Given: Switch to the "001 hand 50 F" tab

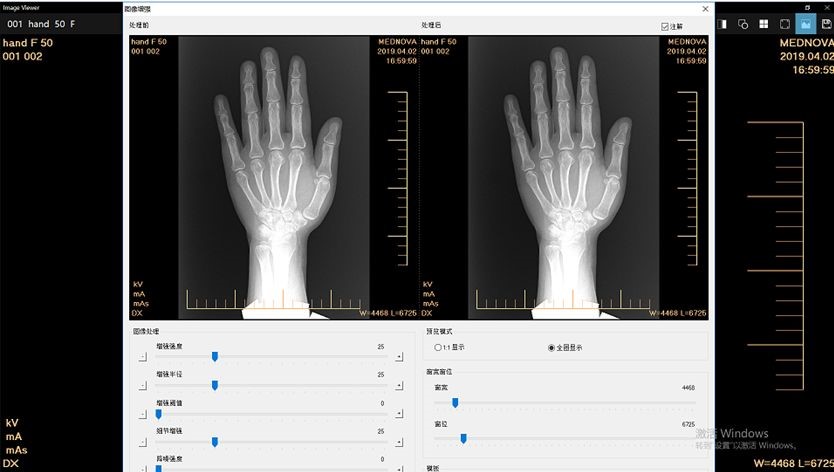Looking at the screenshot, I should click(41, 23).
